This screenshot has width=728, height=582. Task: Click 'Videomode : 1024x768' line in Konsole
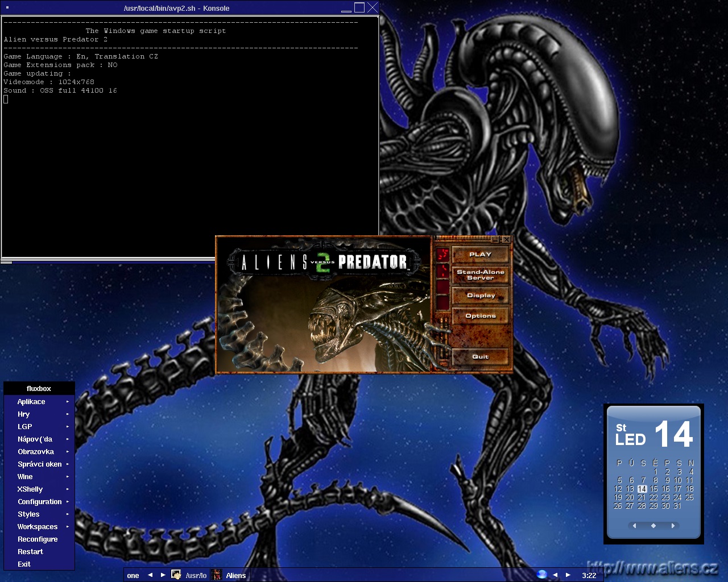click(x=49, y=82)
